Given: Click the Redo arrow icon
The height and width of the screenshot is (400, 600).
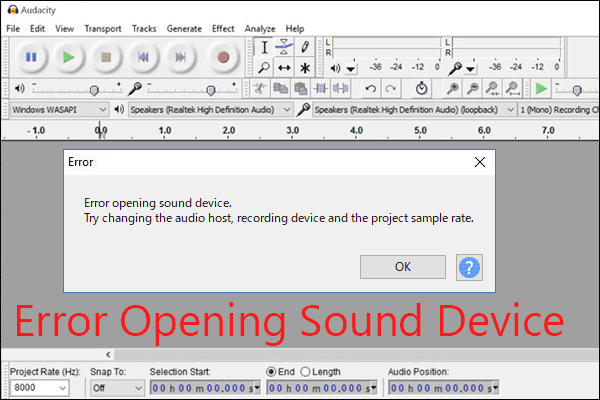Looking at the screenshot, I should [390, 89].
